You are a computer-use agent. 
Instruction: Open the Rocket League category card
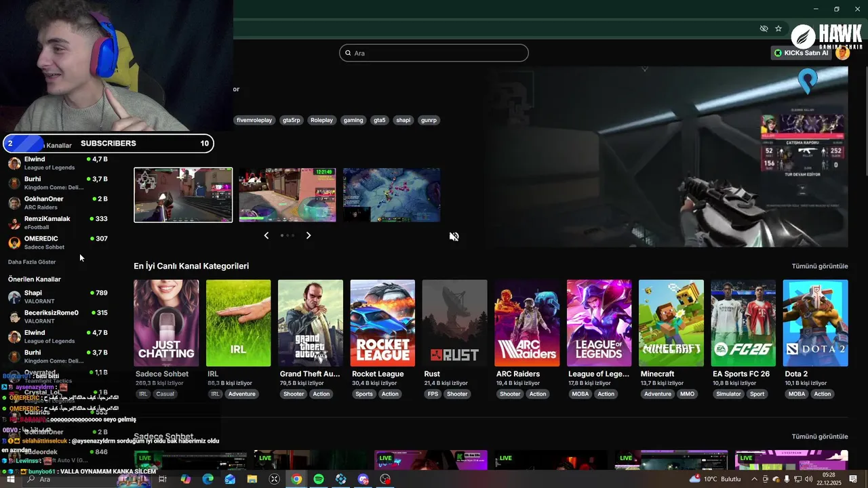[382, 323]
